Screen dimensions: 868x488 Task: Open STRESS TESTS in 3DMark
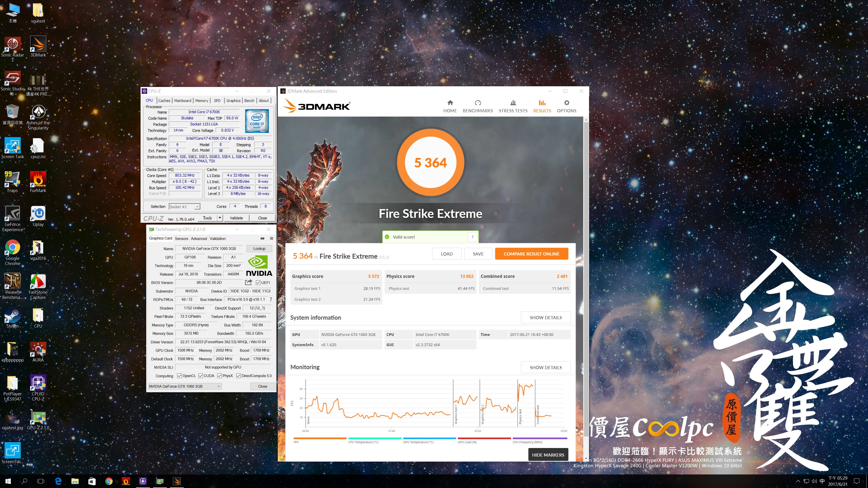click(x=513, y=106)
